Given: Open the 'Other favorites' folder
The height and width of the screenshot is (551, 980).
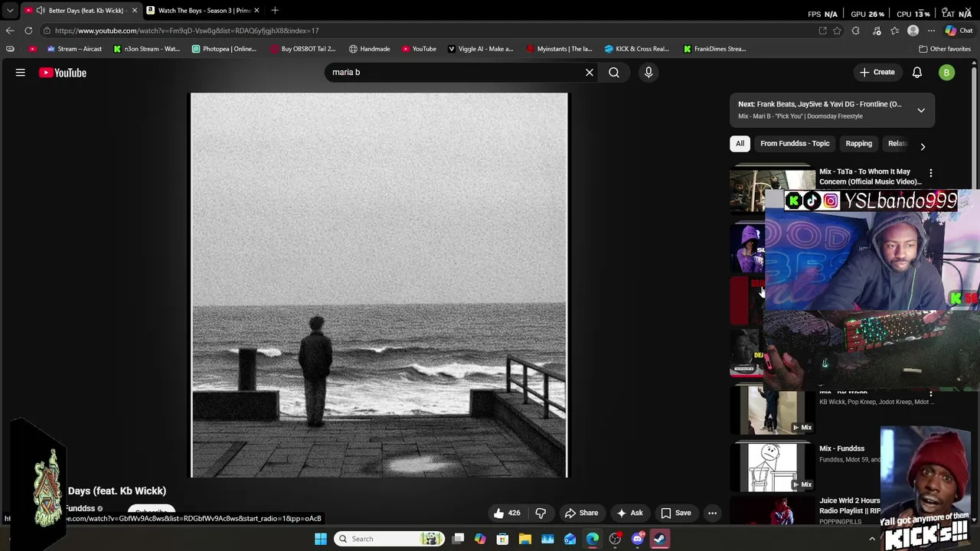Looking at the screenshot, I should (x=945, y=49).
